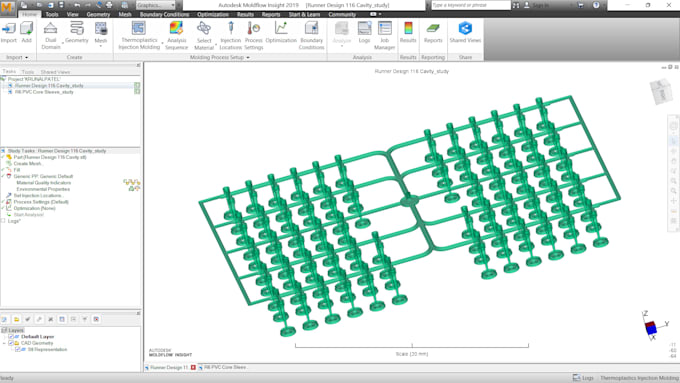Image resolution: width=680 pixels, height=383 pixels.
Task: Open the Boundary Conditions ribbon tab
Action: point(164,14)
